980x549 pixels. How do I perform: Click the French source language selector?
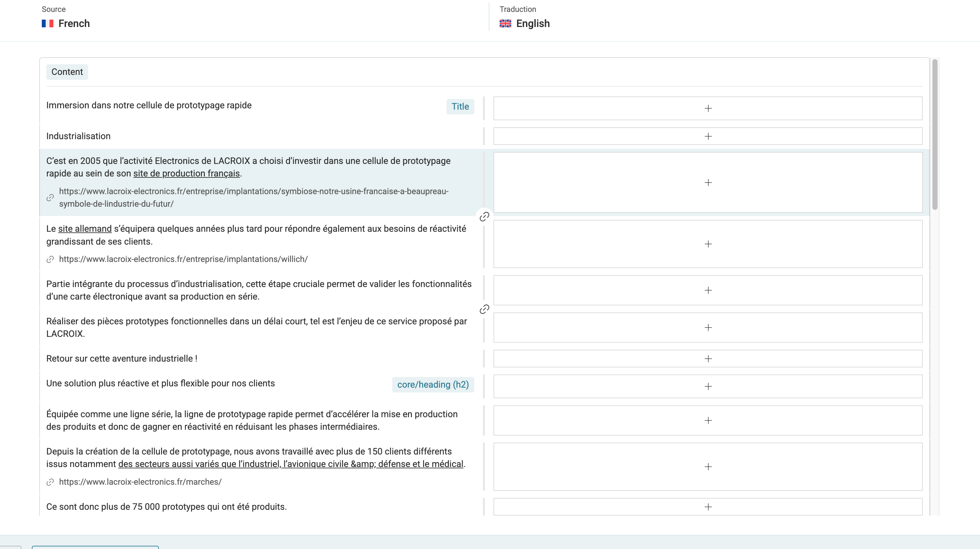click(66, 23)
